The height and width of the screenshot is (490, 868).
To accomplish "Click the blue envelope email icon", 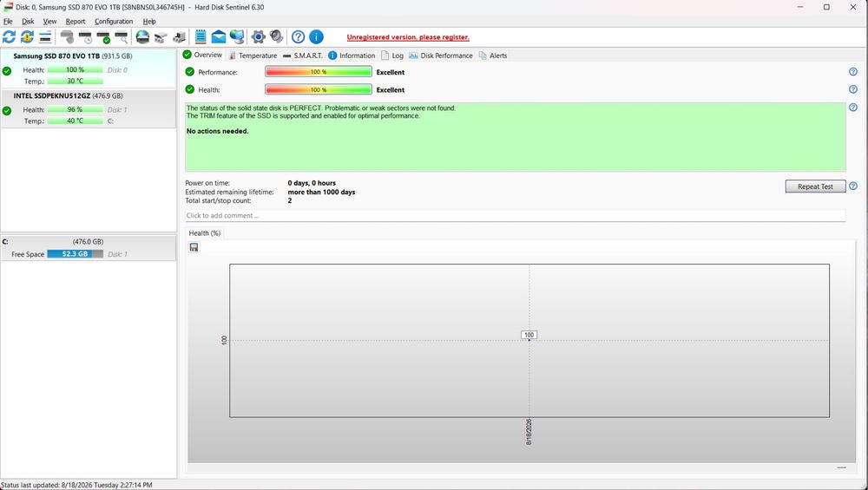I will 219,37.
